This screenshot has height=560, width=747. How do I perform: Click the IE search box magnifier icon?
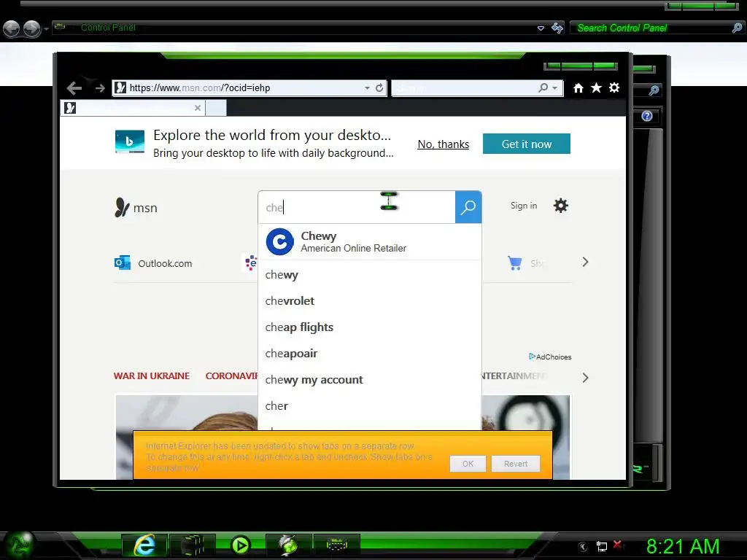pos(543,87)
